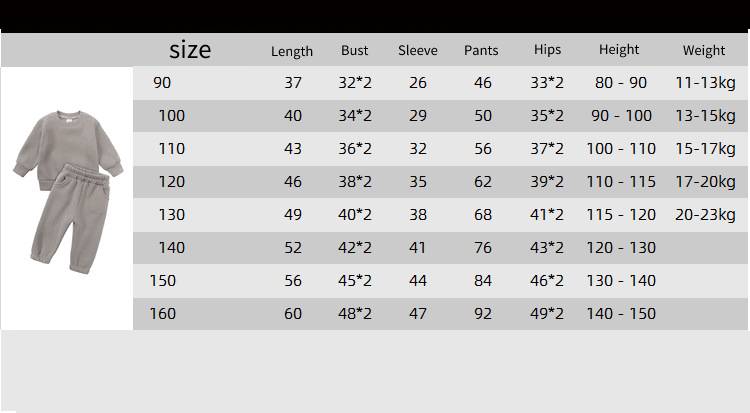Click the 11-13kg weight cell

point(705,83)
